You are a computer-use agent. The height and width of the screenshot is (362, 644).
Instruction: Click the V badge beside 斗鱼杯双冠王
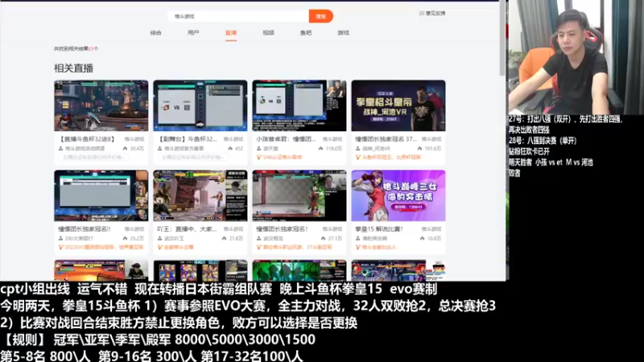pyautogui.click(x=358, y=158)
